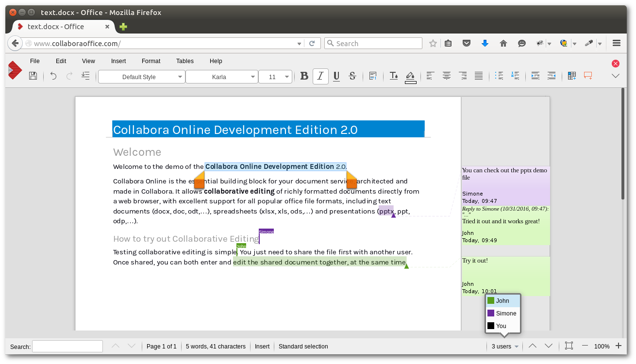Image resolution: width=636 pixels, height=364 pixels.
Task: Open a new Firefox tab
Action: 123,27
